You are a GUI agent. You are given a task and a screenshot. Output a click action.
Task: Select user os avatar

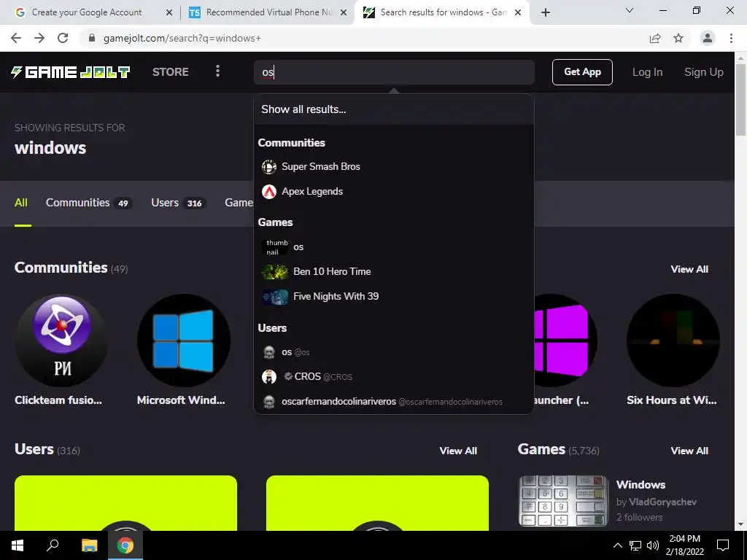tap(269, 352)
